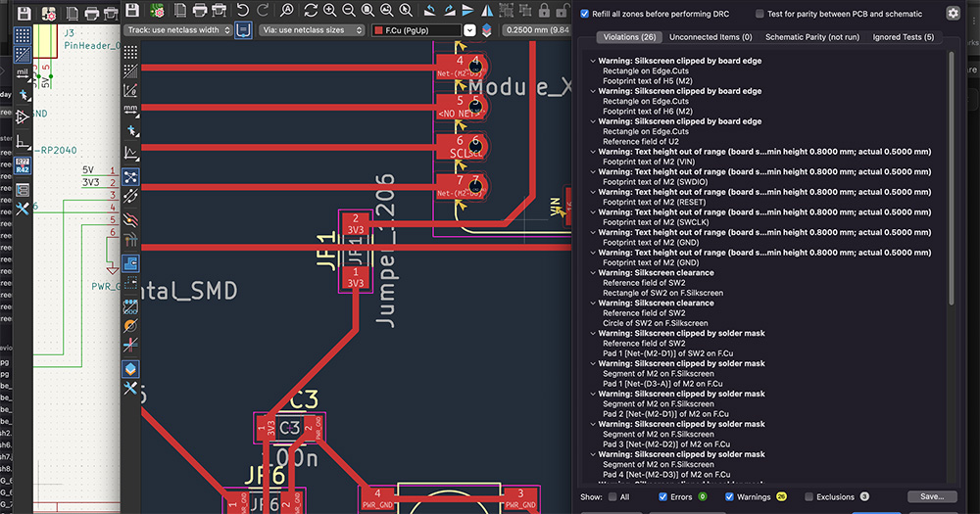Enable Test for parity between PCB and schematic
Image resolution: width=980 pixels, height=514 pixels.
tap(759, 13)
